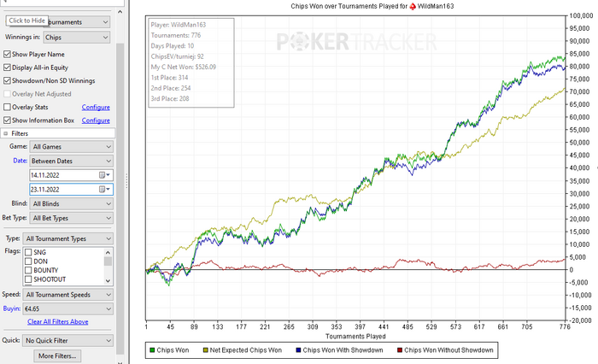Open the Blind All Blinds dropdown
This screenshot has height=364, width=598.
tap(71, 203)
